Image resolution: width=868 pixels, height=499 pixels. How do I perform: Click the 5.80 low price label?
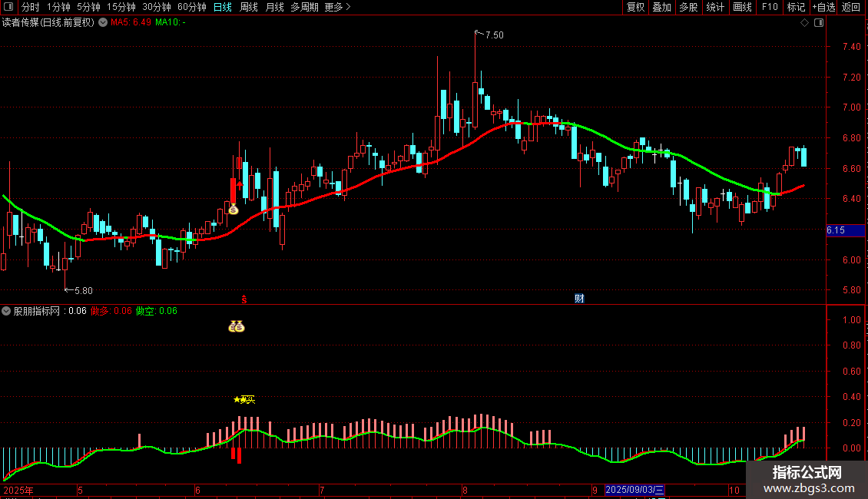pyautogui.click(x=83, y=290)
